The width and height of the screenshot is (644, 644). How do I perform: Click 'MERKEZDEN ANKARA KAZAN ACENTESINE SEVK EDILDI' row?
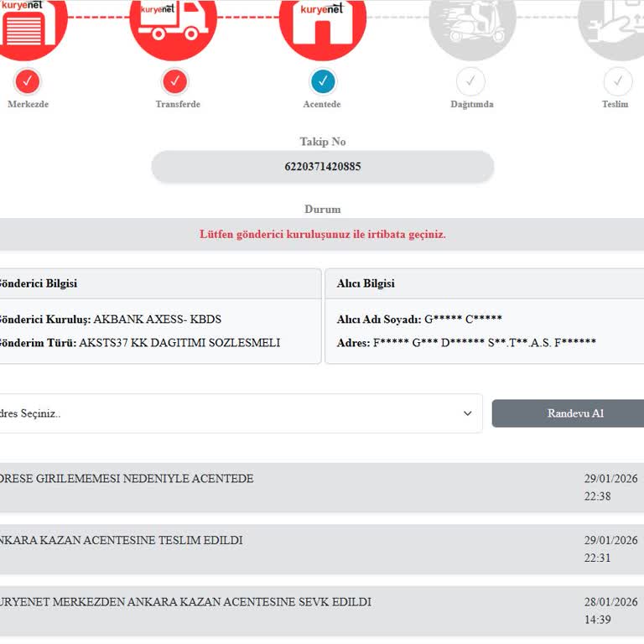322,610
